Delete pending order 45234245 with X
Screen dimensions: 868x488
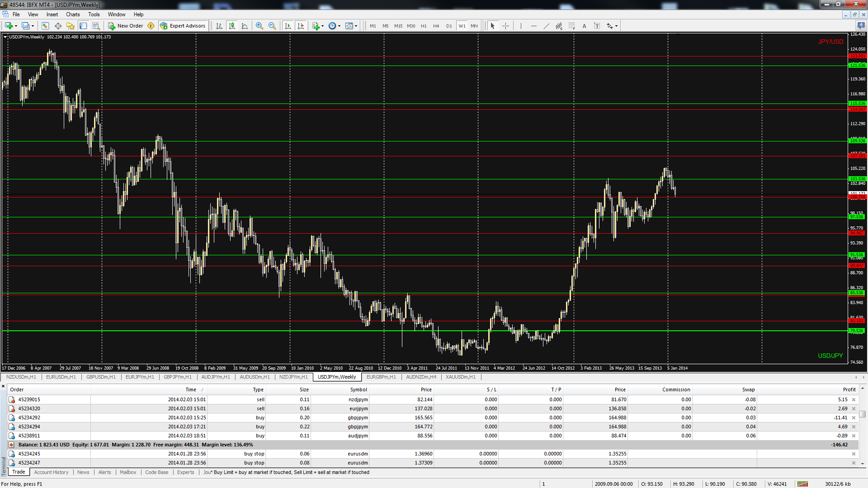(854, 454)
